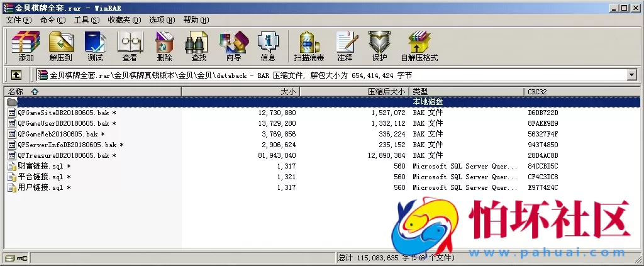Go up one folder level button
Image resolution: width=644 pixels, height=266 pixels.
[16, 75]
